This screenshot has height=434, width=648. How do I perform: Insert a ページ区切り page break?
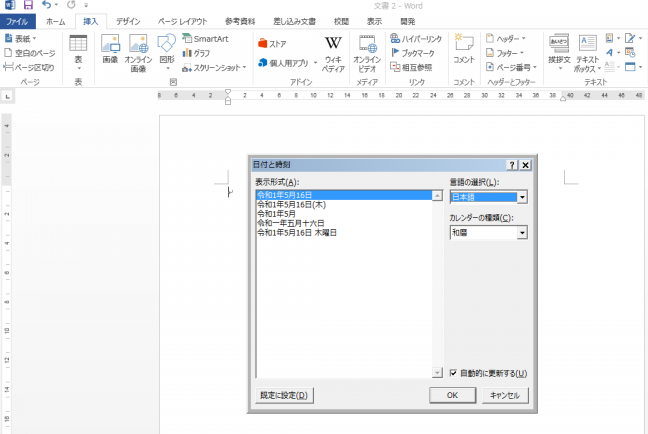coord(29,67)
